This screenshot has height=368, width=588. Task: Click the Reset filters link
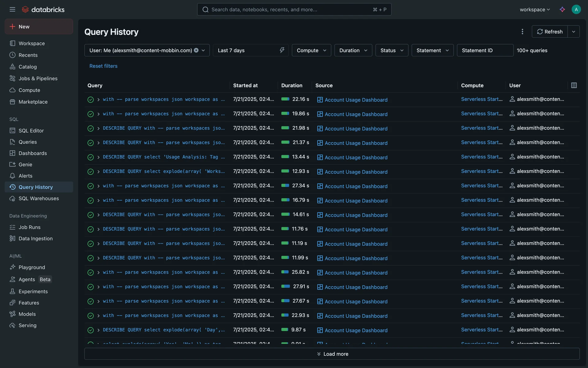pos(103,66)
